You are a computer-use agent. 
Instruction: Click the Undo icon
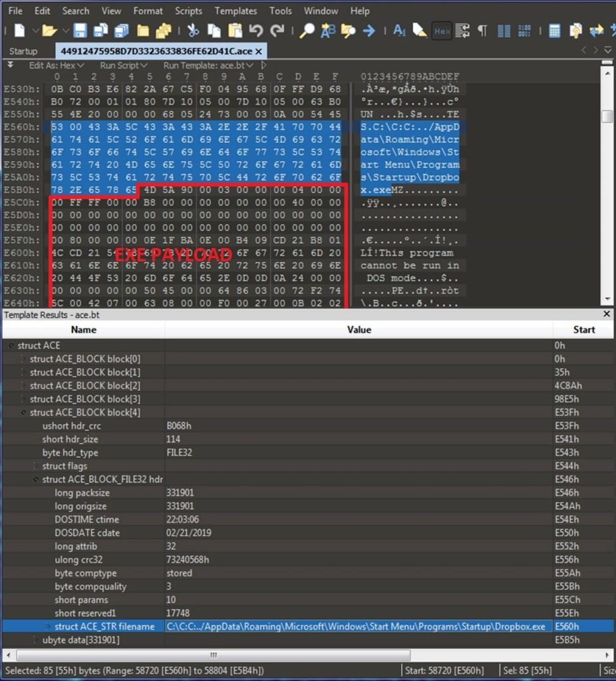255,31
